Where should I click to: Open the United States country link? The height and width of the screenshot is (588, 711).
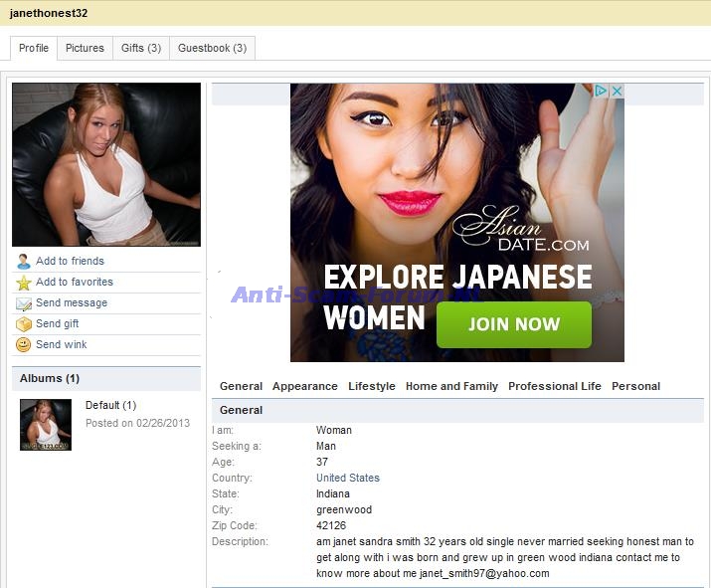(x=347, y=478)
